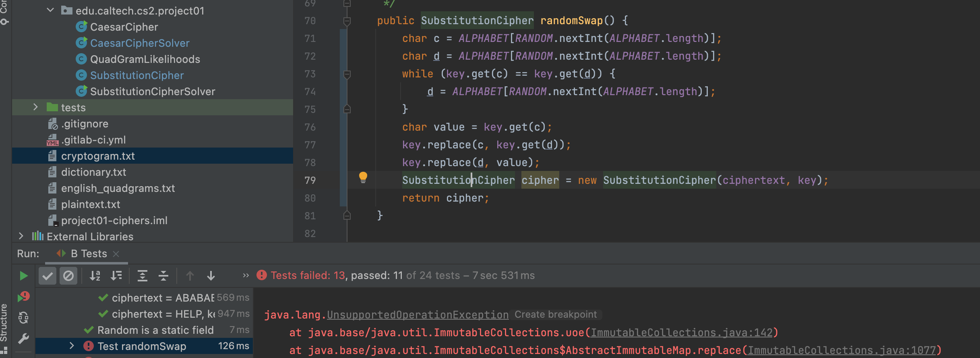The width and height of the screenshot is (980, 358).
Task: Click the green Rerun tests play button
Action: point(23,276)
